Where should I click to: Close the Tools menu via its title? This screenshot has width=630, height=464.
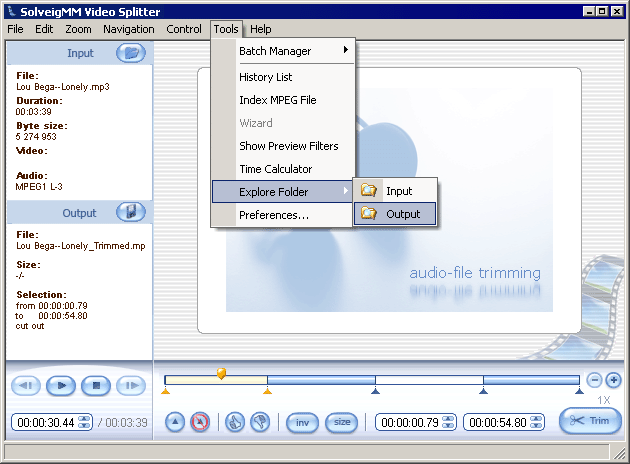pos(226,29)
